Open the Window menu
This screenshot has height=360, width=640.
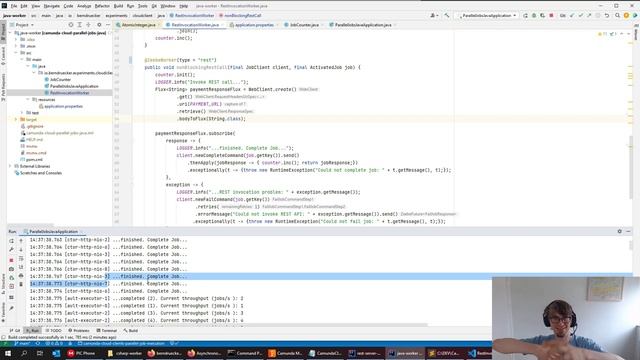coord(168,6)
